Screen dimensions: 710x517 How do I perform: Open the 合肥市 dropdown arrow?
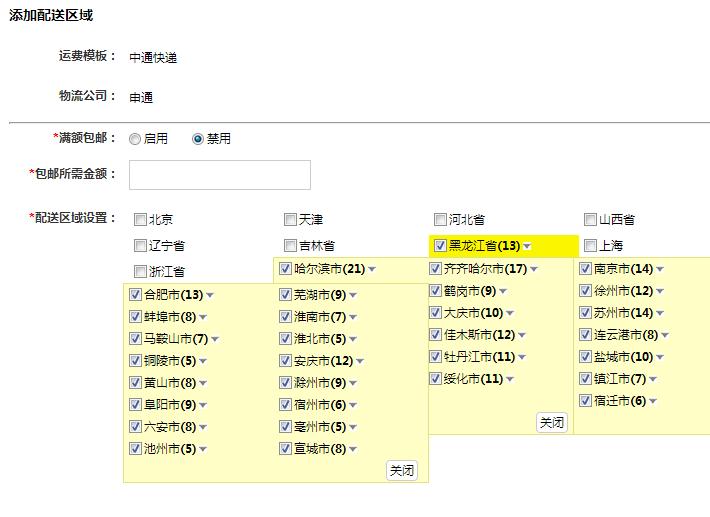[210, 296]
